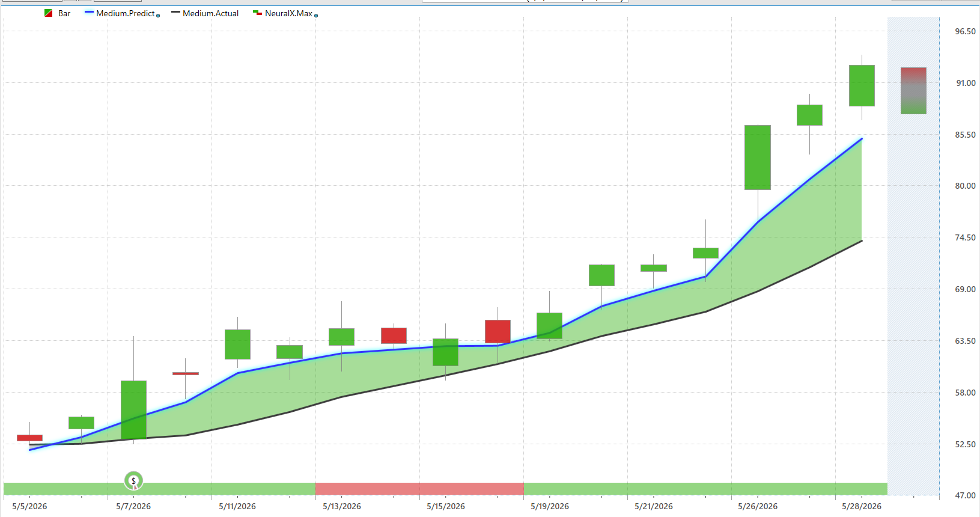
Task: Click the NeuralX.Max legend text
Action: tap(288, 13)
